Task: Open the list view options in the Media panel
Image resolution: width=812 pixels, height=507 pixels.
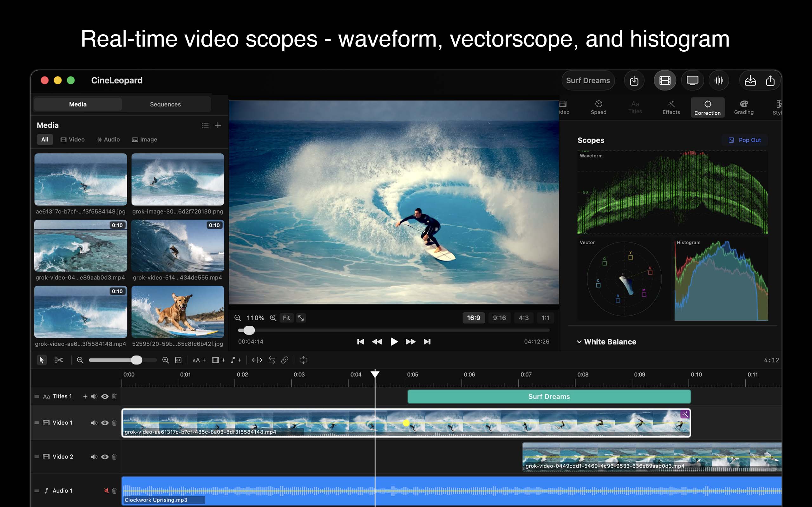Action: coord(205,125)
